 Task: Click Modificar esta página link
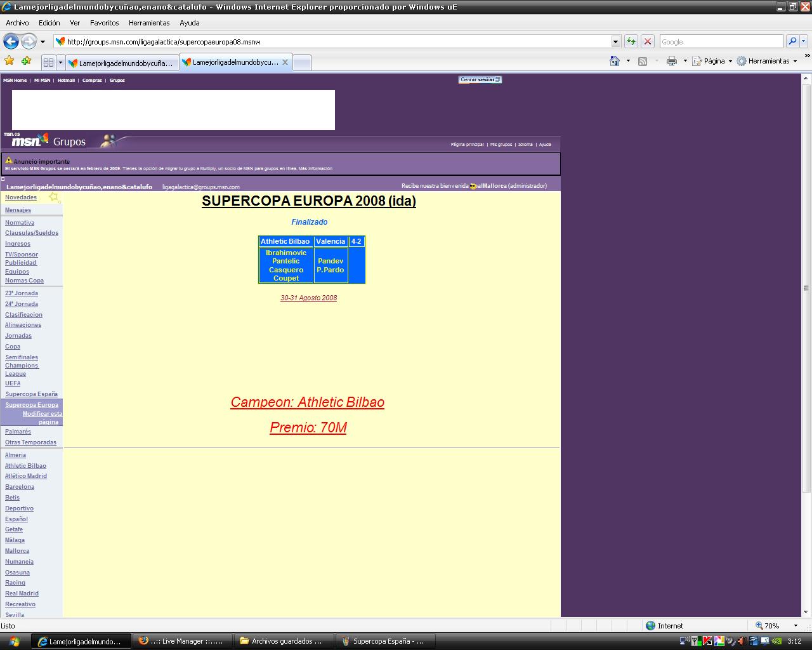(x=43, y=418)
